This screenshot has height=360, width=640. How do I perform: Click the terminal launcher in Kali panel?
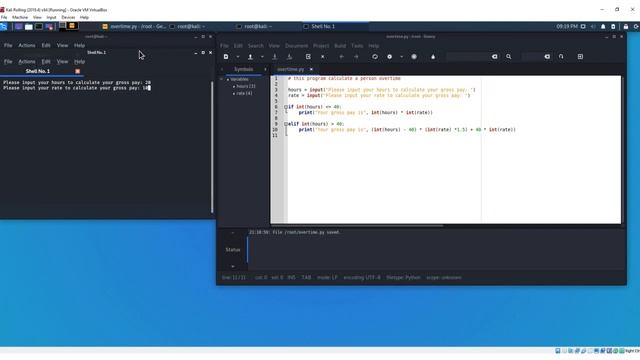(x=39, y=27)
